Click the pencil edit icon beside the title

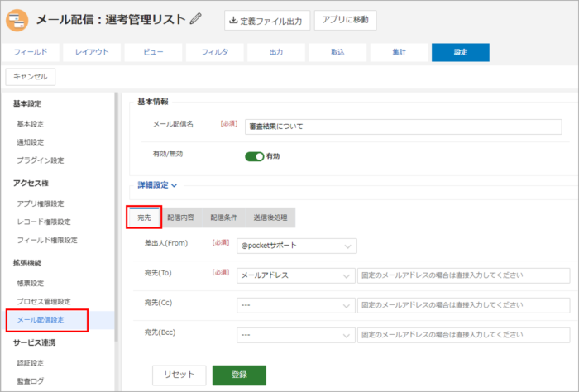[196, 18]
